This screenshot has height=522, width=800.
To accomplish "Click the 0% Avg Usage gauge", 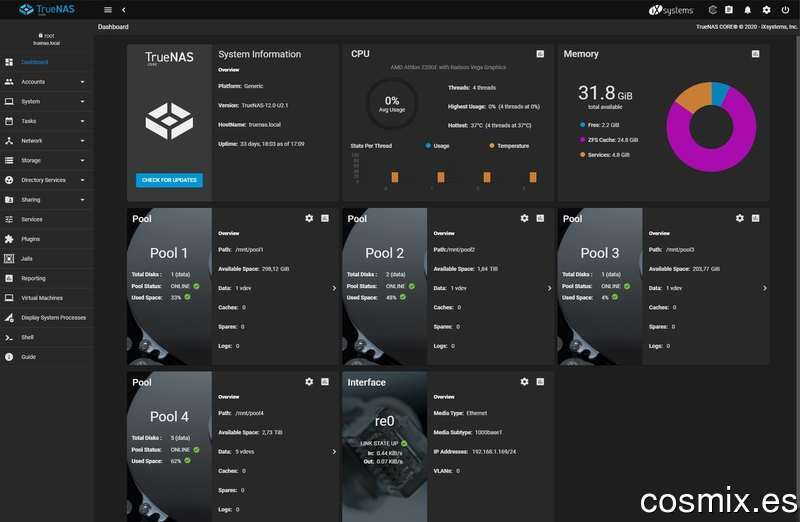I will click(392, 104).
